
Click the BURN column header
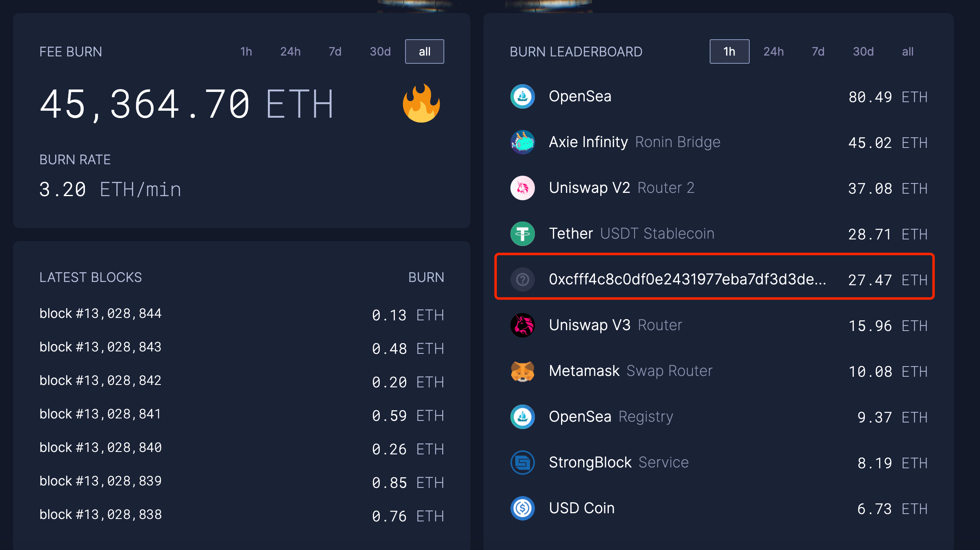click(x=426, y=277)
